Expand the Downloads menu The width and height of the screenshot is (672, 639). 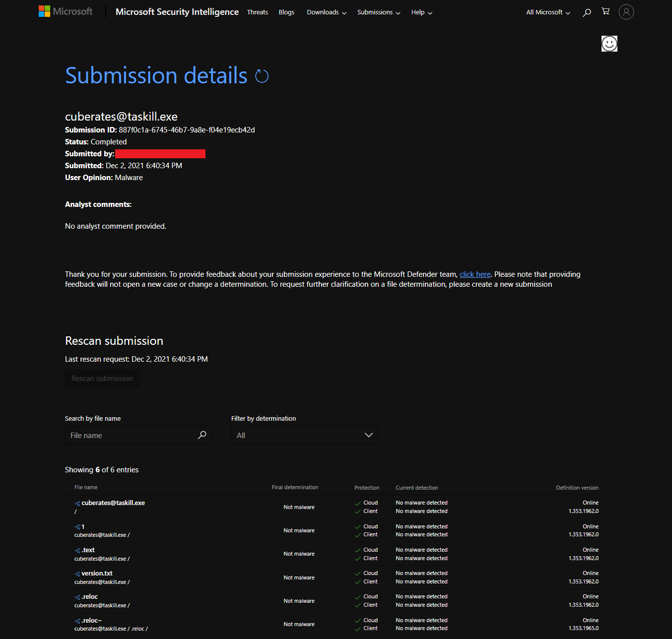(x=326, y=12)
